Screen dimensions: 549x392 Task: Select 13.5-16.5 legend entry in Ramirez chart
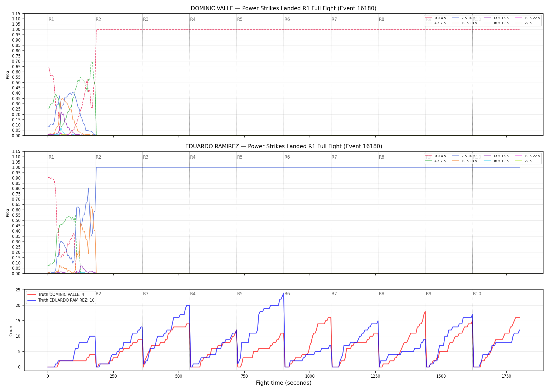pos(496,156)
